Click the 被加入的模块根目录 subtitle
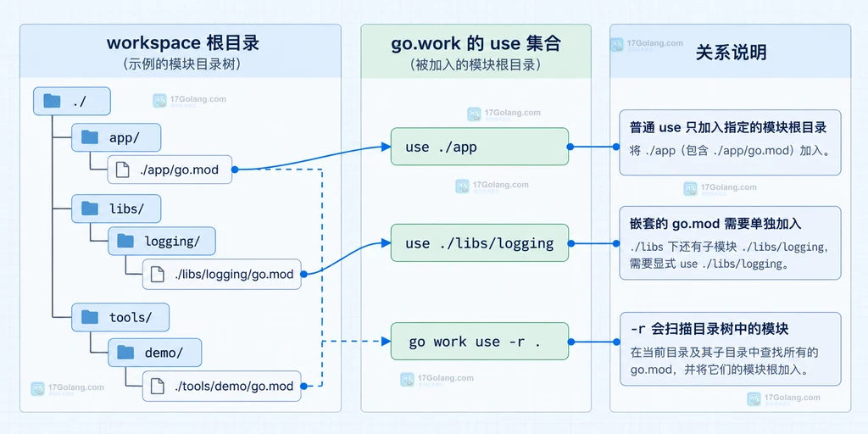 475,65
